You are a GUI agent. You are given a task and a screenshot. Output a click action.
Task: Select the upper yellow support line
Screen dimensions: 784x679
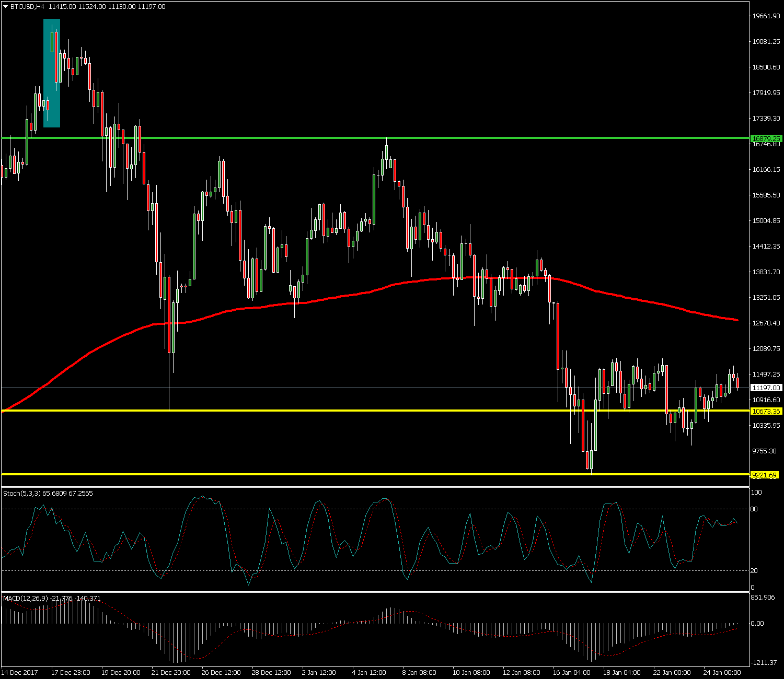tap(314, 411)
